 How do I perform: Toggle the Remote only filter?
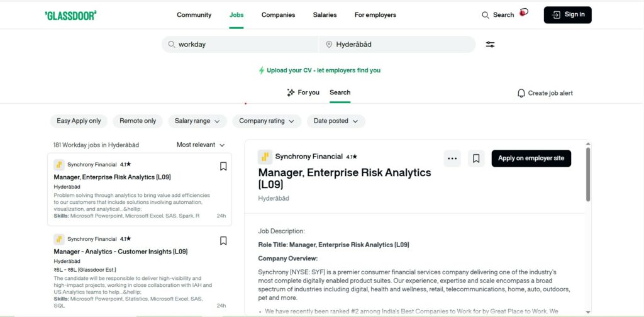(x=138, y=121)
